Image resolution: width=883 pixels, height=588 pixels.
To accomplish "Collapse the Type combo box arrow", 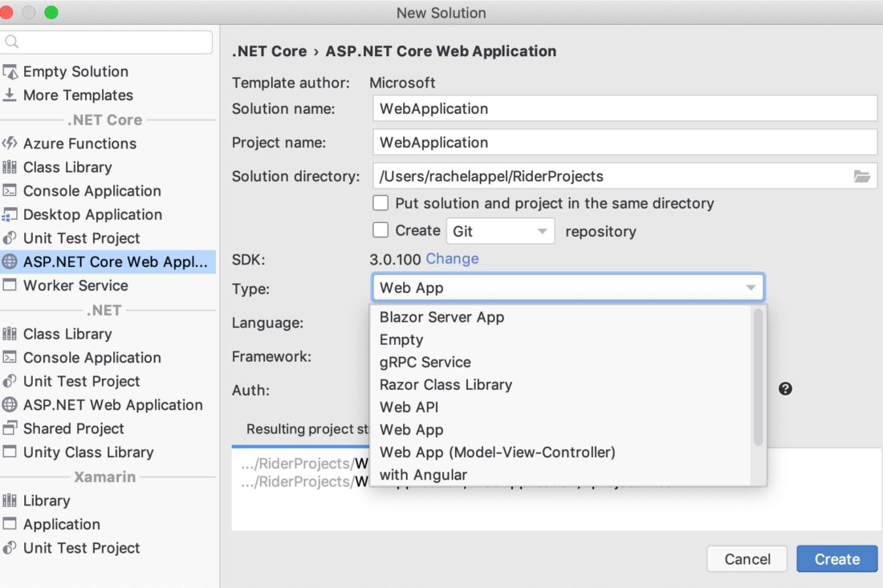I will 751,287.
